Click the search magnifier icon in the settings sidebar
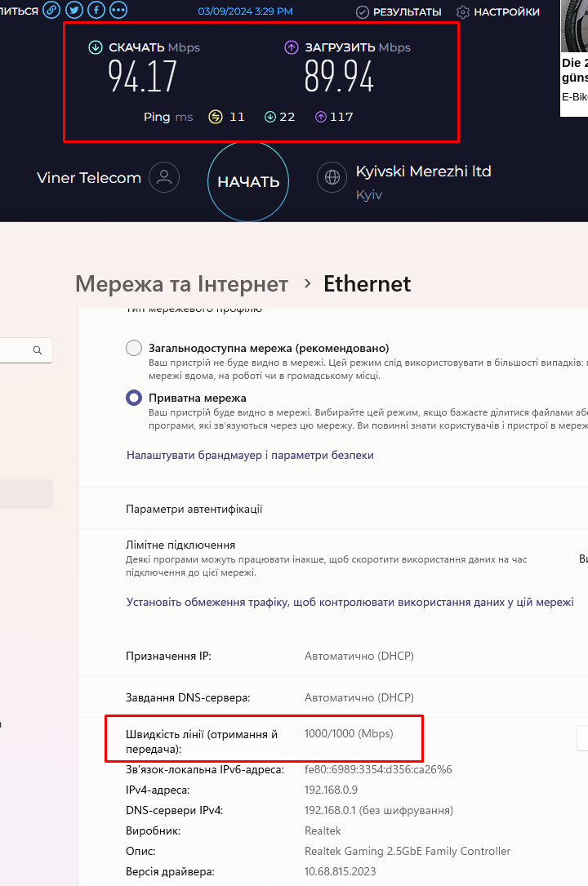 38,350
